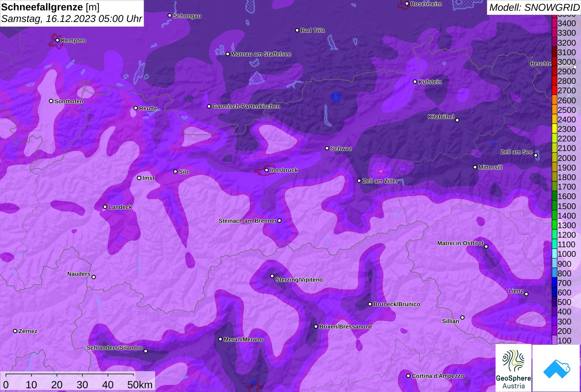Click the Meran/Merano marker dot
This screenshot has width=581, height=392.
click(x=220, y=339)
